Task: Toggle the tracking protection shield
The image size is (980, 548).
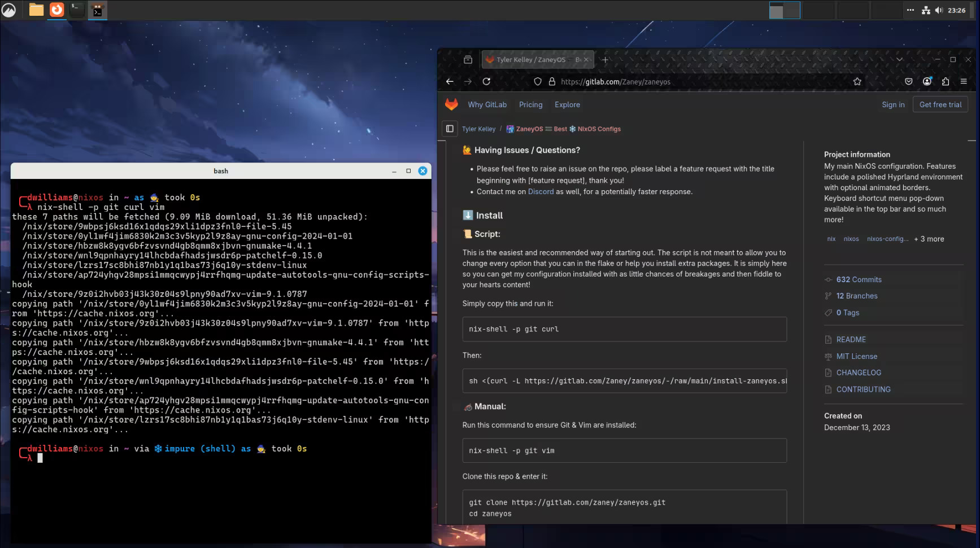Action: click(537, 81)
